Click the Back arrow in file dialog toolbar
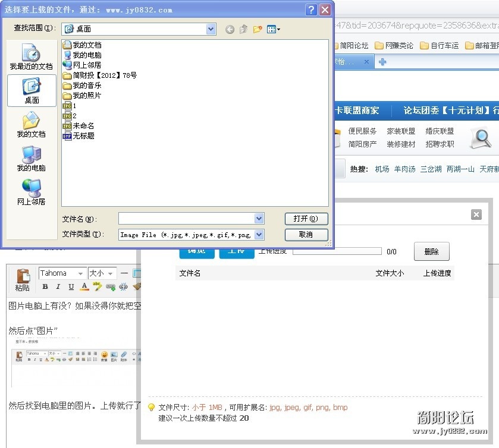The width and height of the screenshot is (499, 448). pyautogui.click(x=230, y=30)
